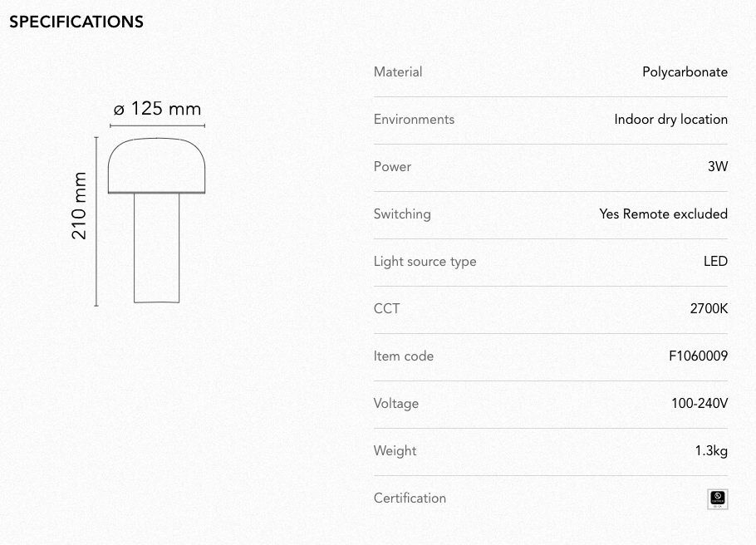Select the Light source type label
This screenshot has width=756, height=545.
[425, 262]
